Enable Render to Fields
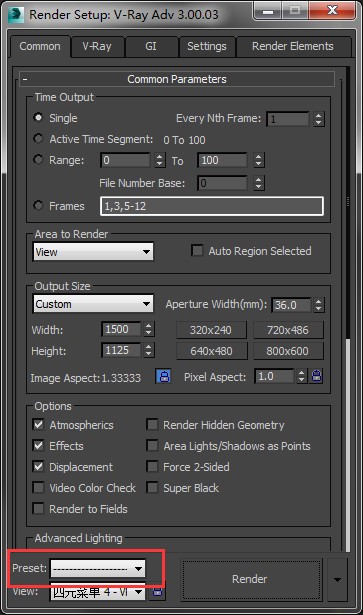Viewport: 363px width, 615px height. 38,509
